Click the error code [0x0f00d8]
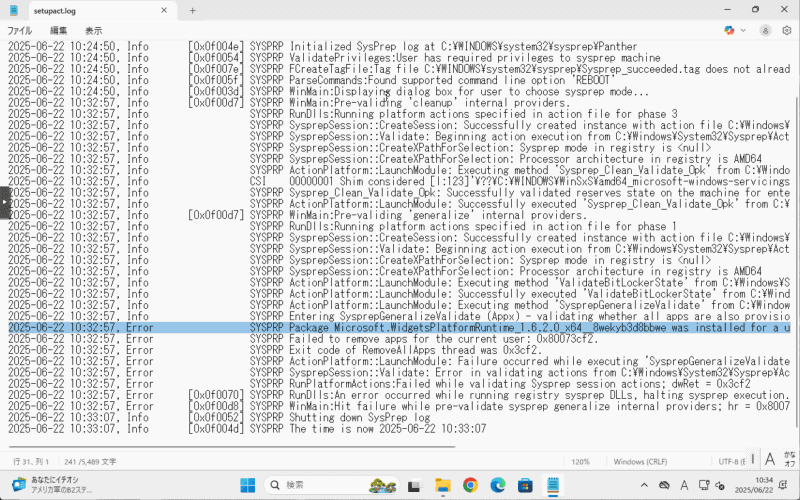Viewport: 800px width, 500px height. tap(216, 406)
